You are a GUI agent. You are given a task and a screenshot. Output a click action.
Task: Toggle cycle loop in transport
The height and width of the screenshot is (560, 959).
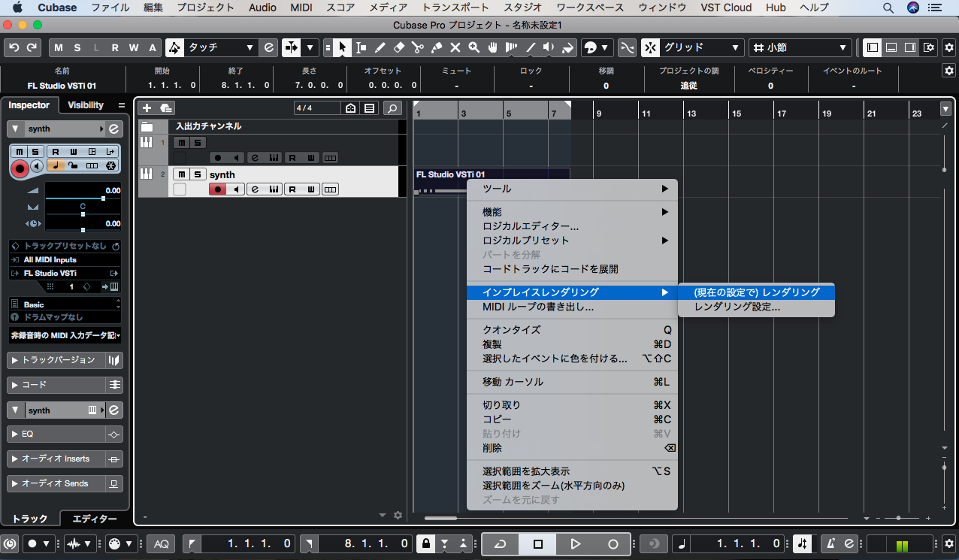pos(501,543)
